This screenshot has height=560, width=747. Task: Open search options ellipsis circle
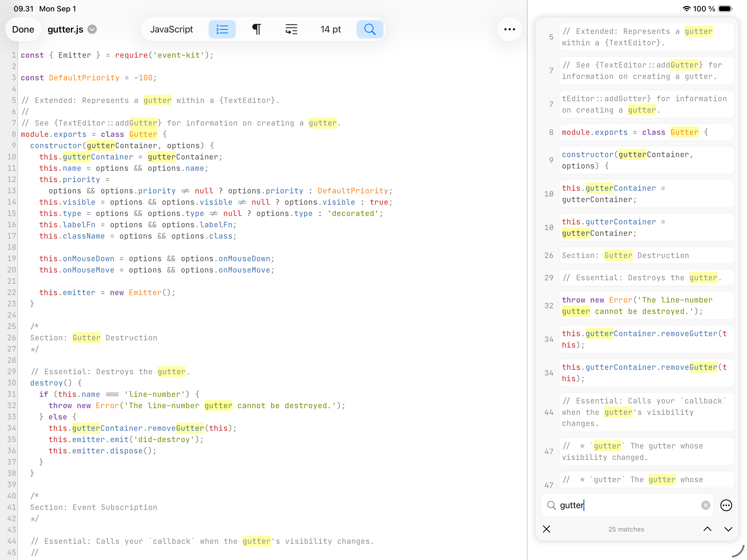pyautogui.click(x=726, y=505)
